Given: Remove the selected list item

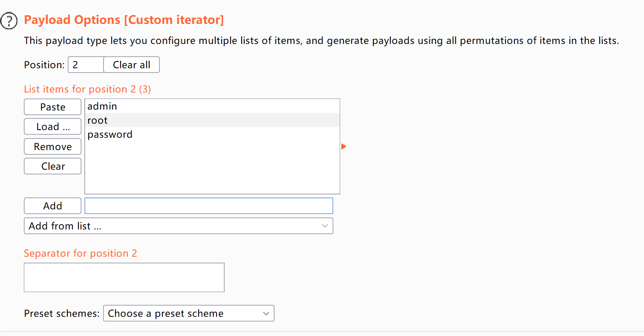Looking at the screenshot, I should 52,147.
